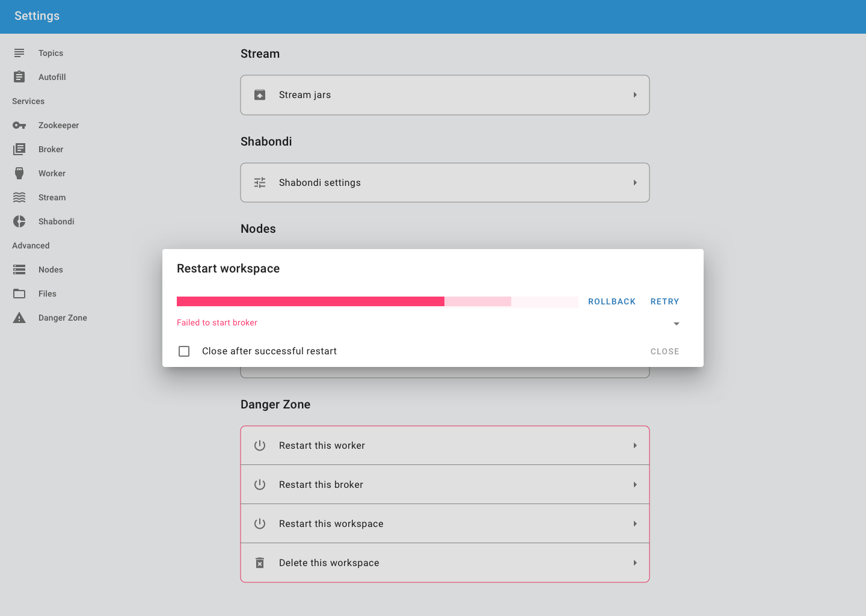Click power icon beside Restart this worker

pyautogui.click(x=260, y=446)
